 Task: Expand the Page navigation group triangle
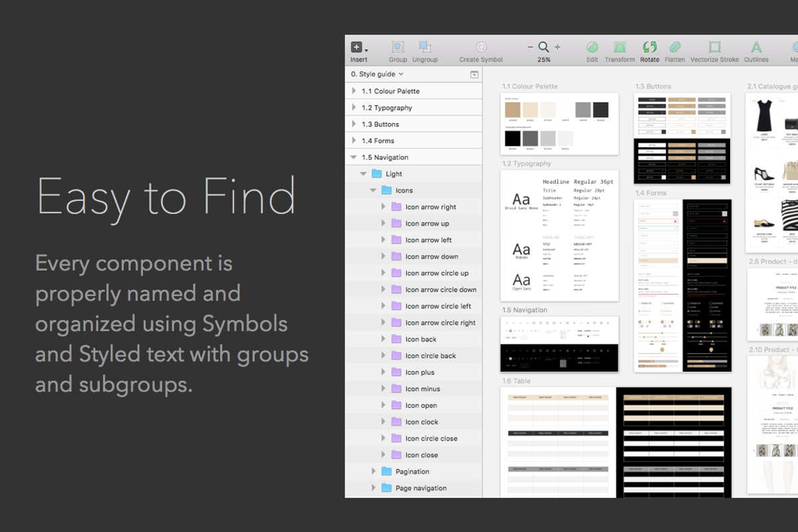[374, 488]
